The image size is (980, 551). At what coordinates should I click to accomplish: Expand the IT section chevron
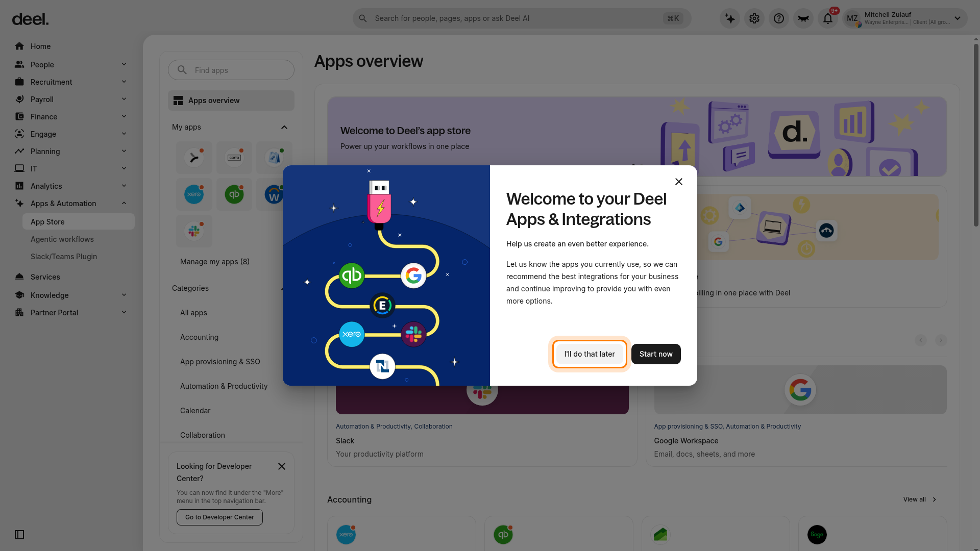point(124,168)
